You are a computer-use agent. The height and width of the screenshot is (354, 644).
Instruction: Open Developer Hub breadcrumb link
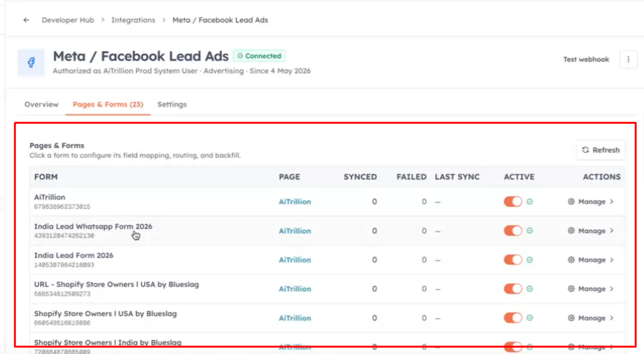click(x=68, y=20)
